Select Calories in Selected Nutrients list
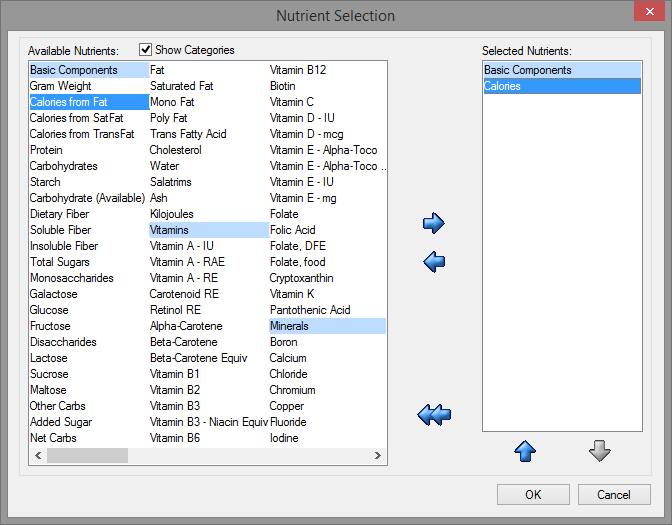This screenshot has height=525, width=672. tap(503, 86)
